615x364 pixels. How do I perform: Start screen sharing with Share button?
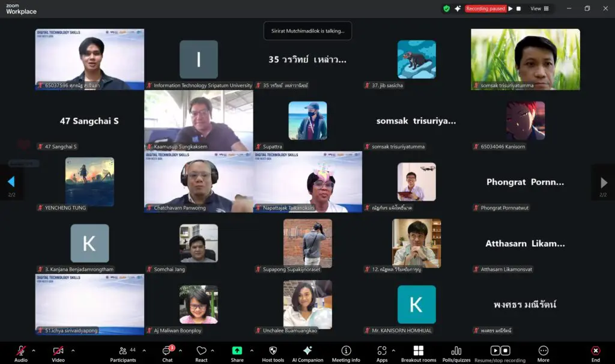tap(237, 352)
